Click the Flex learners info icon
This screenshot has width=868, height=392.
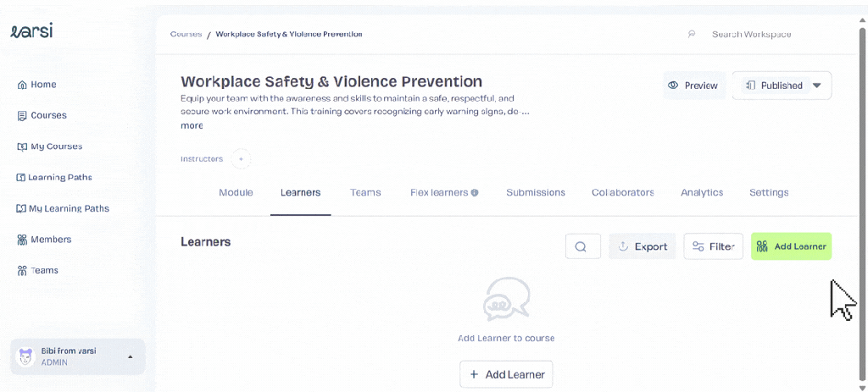475,192
